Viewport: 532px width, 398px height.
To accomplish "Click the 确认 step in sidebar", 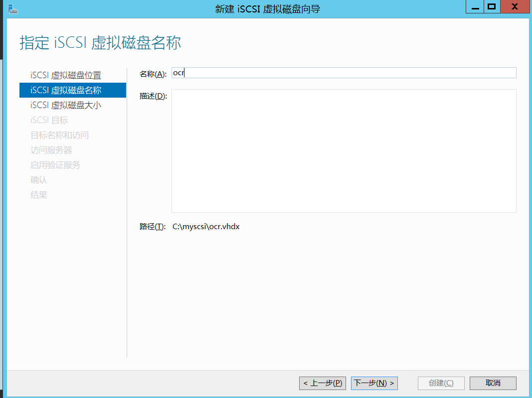I will click(39, 180).
